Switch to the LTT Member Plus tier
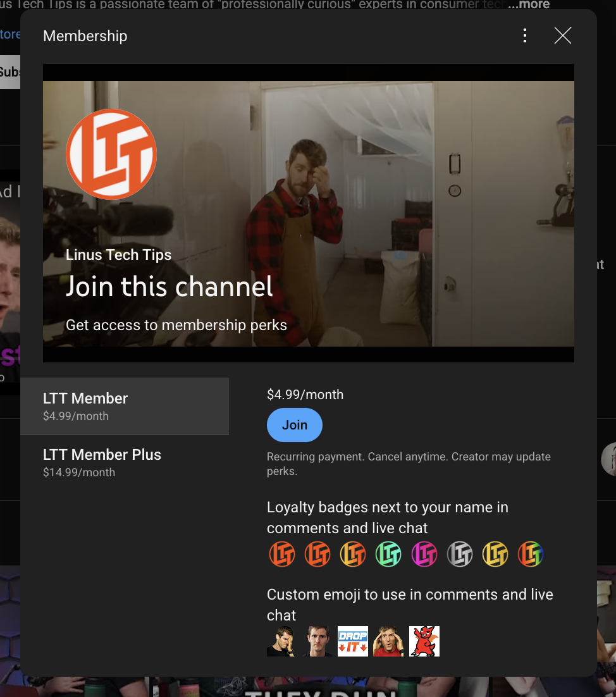616x697 pixels. (124, 462)
